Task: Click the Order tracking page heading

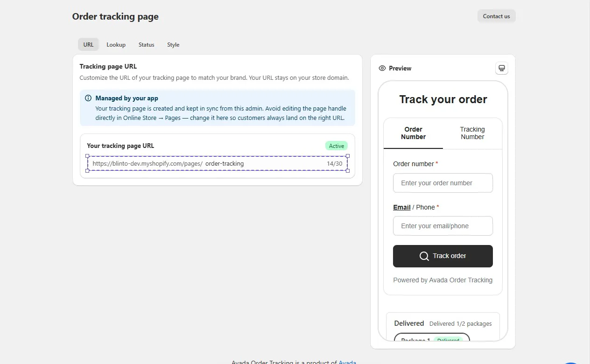Action: tap(115, 16)
